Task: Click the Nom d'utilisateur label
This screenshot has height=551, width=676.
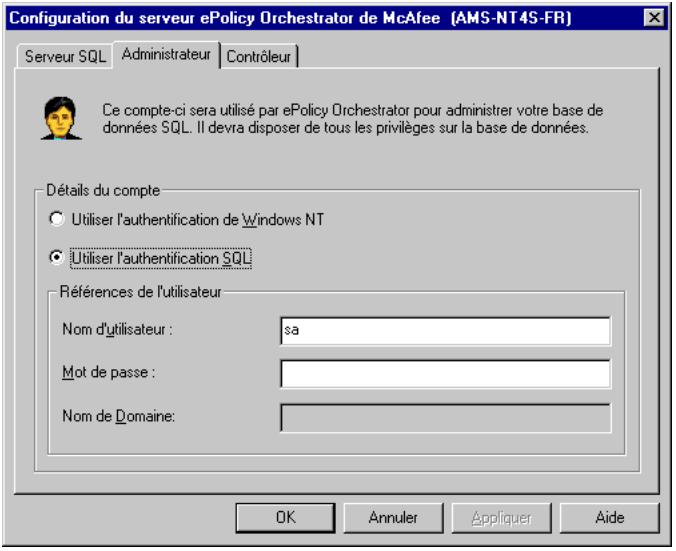Action: pyautogui.click(x=117, y=330)
